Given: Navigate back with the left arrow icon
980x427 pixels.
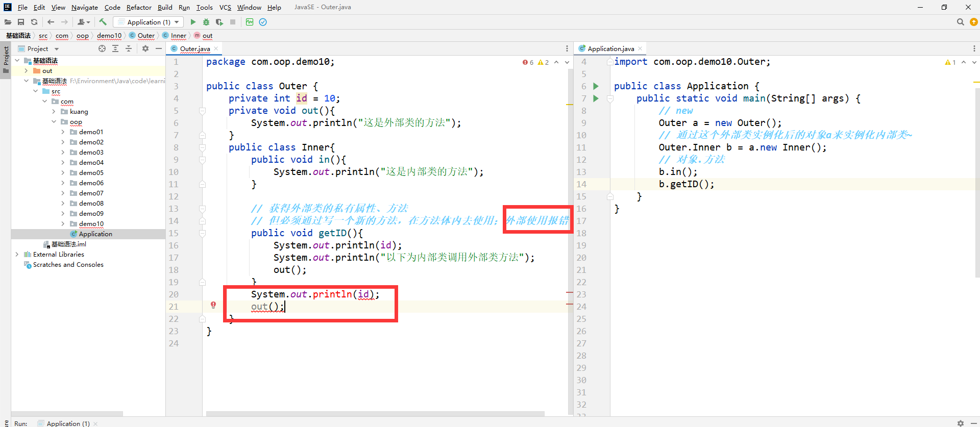Looking at the screenshot, I should [51, 22].
